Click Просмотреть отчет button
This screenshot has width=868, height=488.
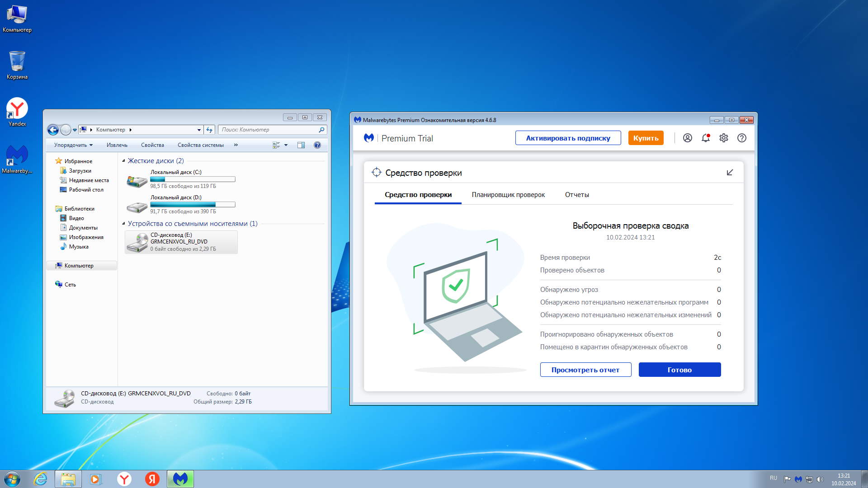pos(585,370)
